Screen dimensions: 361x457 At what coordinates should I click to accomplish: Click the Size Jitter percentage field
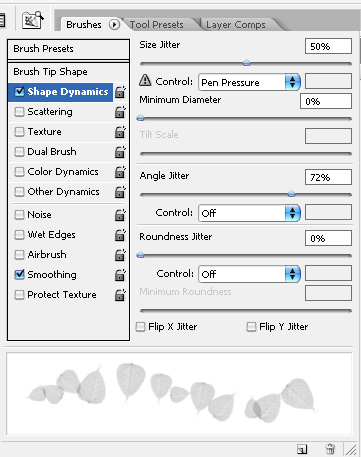[328, 46]
